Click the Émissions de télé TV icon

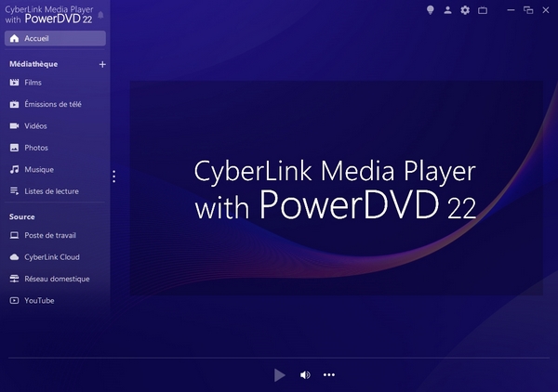pos(14,104)
